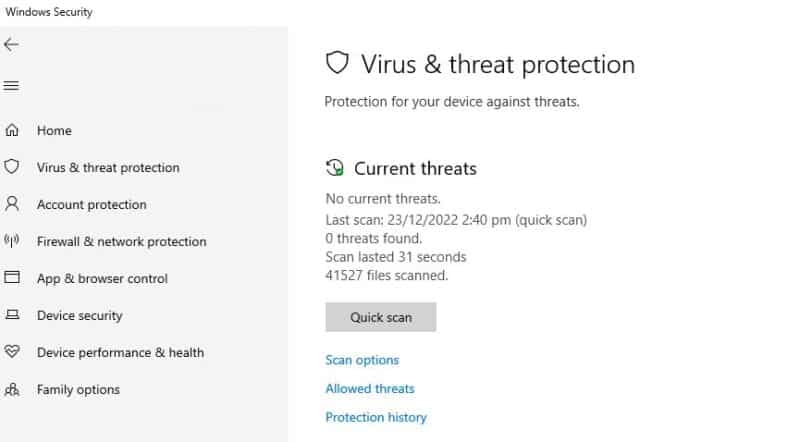Select Virus & threat protection menu item
800x442 pixels.
pyautogui.click(x=108, y=167)
